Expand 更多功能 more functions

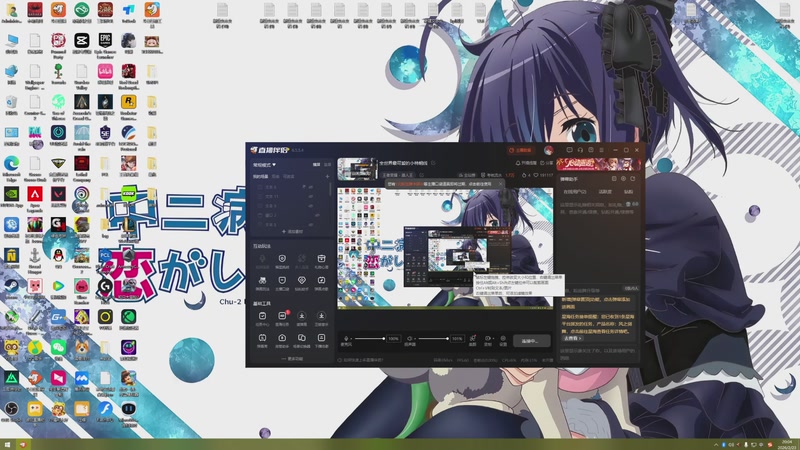point(292,359)
